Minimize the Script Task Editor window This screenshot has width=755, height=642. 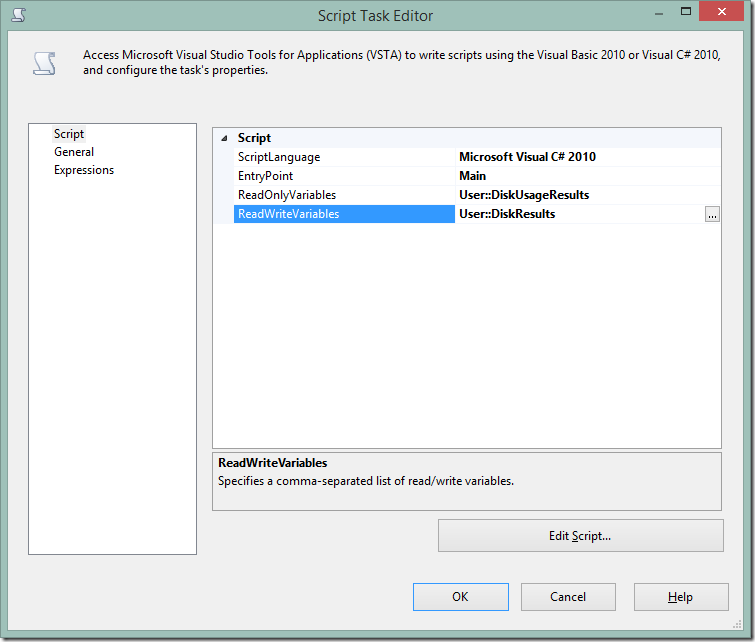659,13
